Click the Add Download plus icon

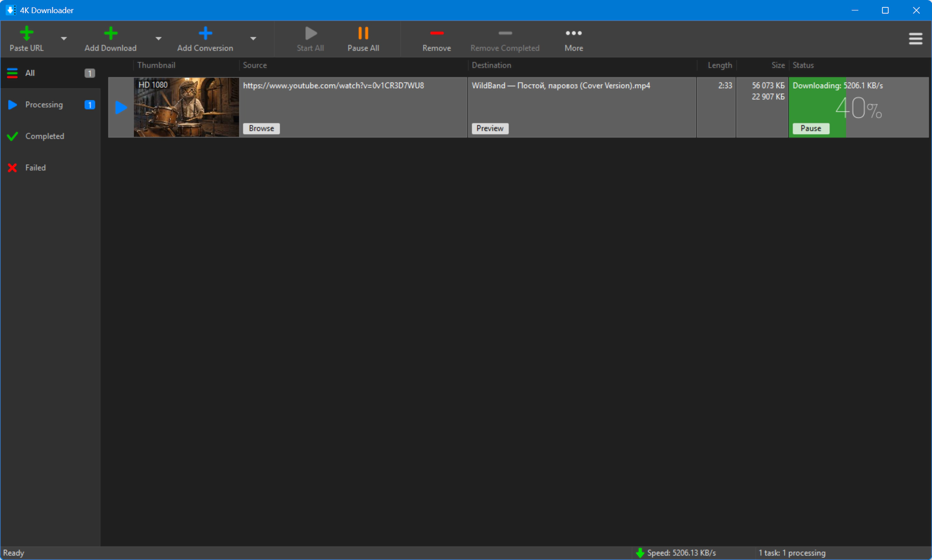pyautogui.click(x=110, y=33)
